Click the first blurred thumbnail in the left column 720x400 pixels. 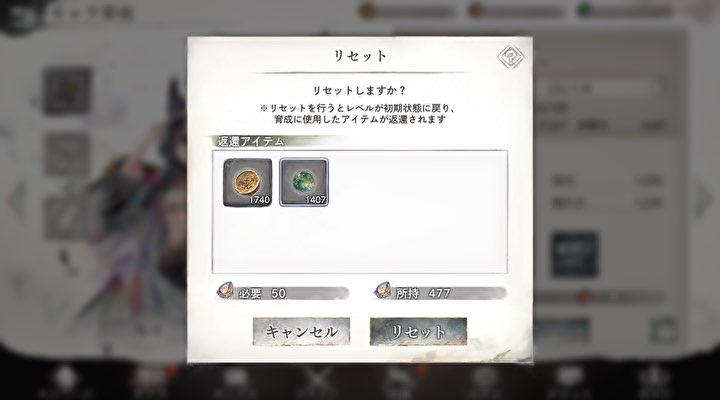68,90
